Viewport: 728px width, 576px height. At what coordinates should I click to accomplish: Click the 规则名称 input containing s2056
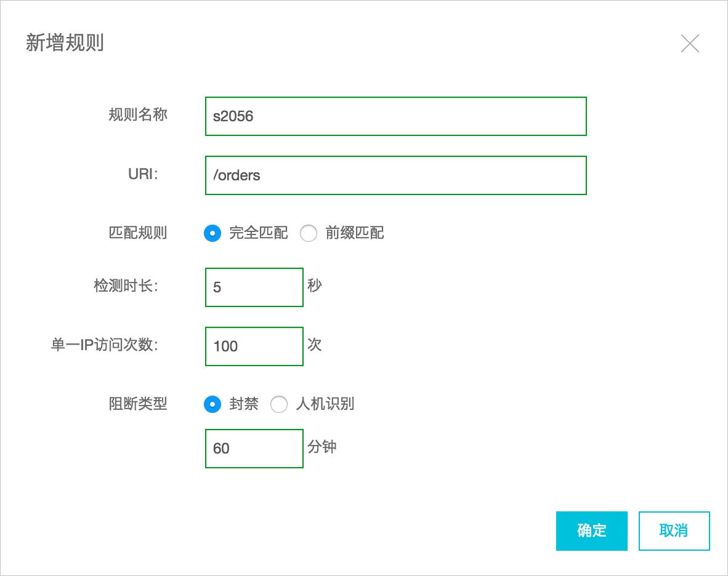[395, 116]
